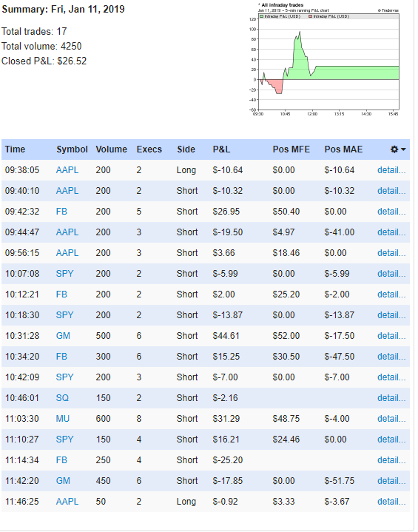This screenshot has height=532, width=418.
Task: Select P&L value $31.29 in MU row
Action: [x=226, y=418]
